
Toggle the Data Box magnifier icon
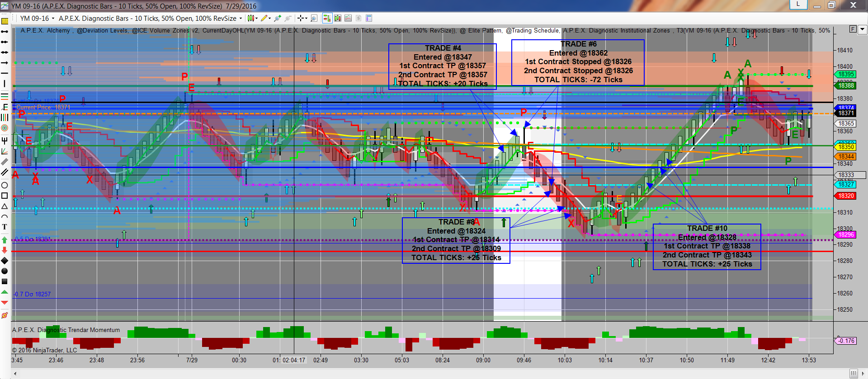314,18
